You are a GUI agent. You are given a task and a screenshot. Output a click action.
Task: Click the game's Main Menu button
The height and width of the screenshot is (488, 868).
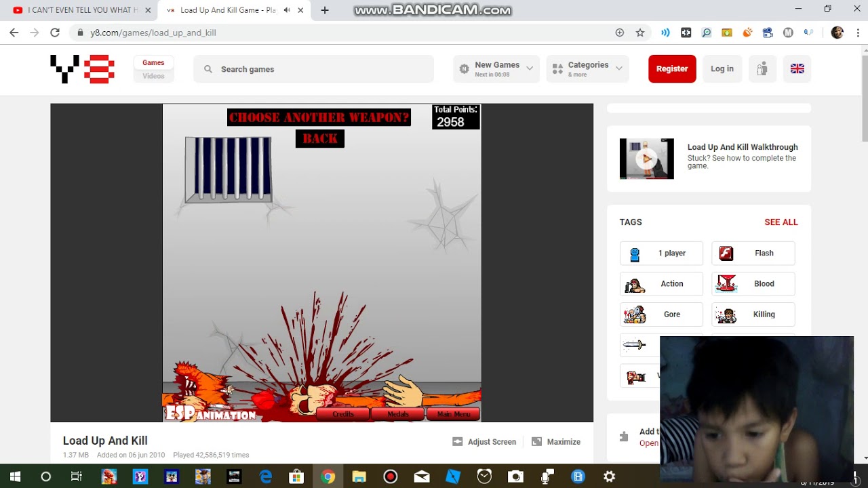pos(454,414)
